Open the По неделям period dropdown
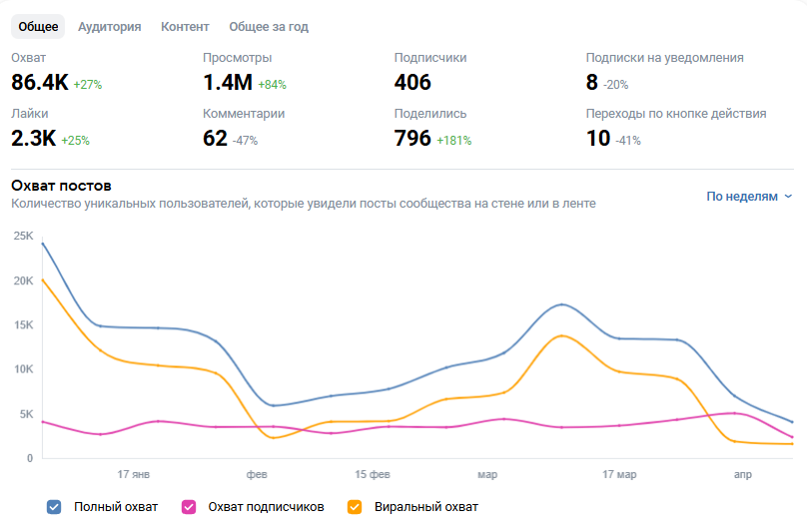This screenshot has width=807, height=532. click(x=749, y=196)
